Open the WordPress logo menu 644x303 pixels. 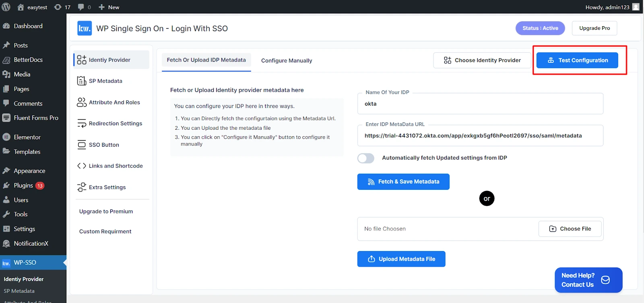click(x=6, y=7)
